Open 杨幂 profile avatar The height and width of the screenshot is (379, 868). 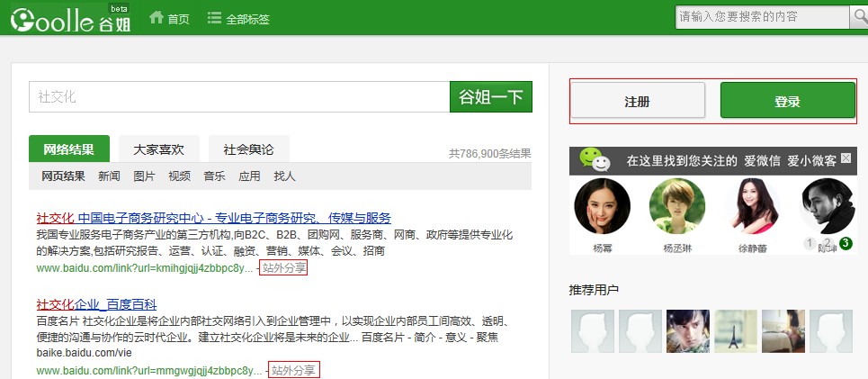(x=602, y=206)
